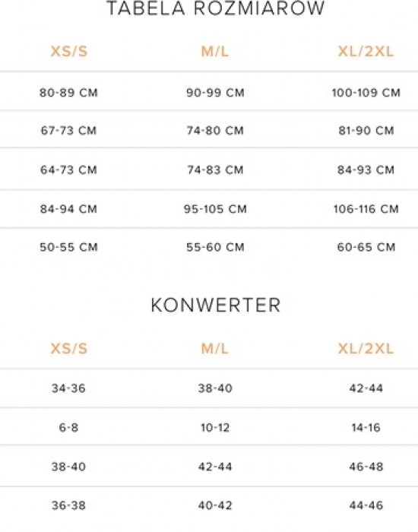
Task: Click the KONWERTER heading
Action: (x=216, y=305)
